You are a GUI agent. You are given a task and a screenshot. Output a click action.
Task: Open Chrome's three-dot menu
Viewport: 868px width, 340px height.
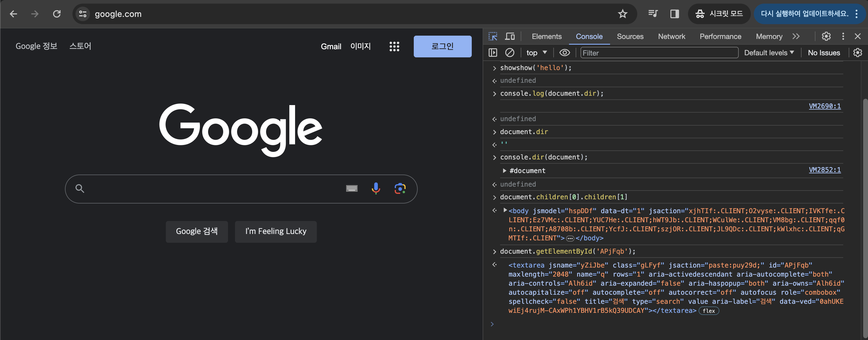(856, 14)
